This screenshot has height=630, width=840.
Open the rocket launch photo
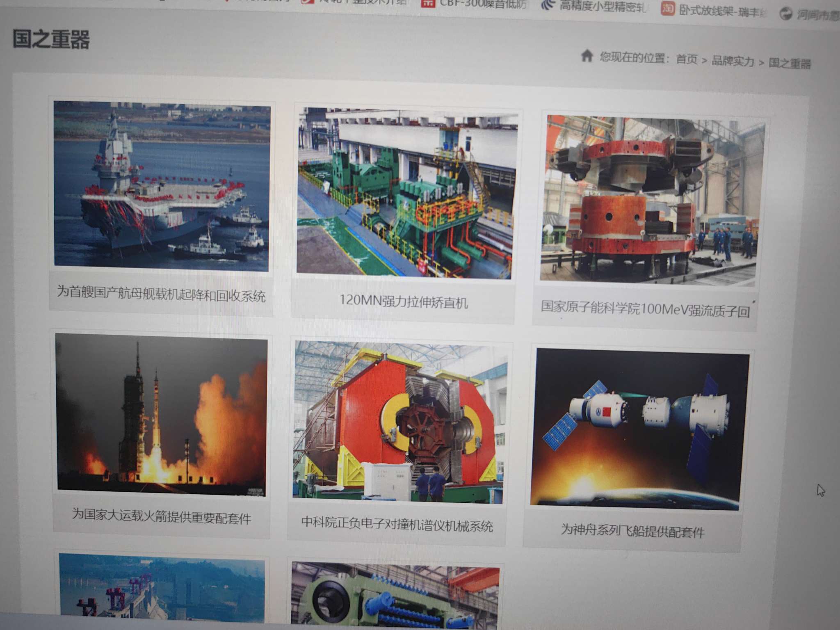point(162,415)
